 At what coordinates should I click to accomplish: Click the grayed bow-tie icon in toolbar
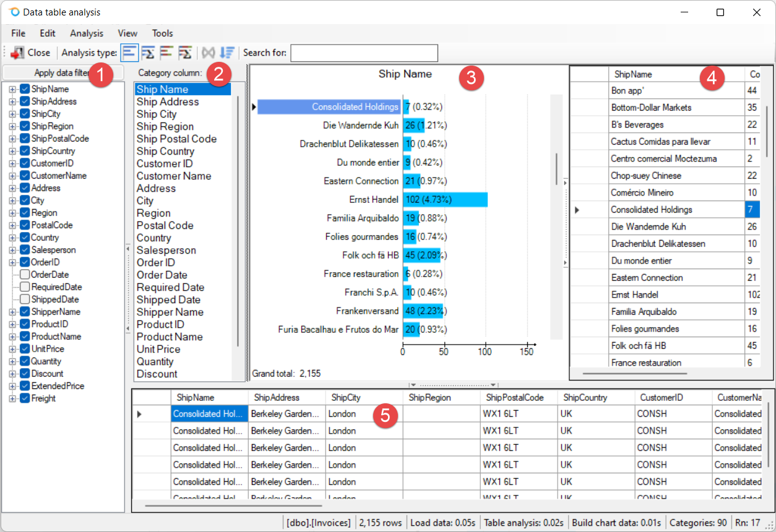click(209, 53)
